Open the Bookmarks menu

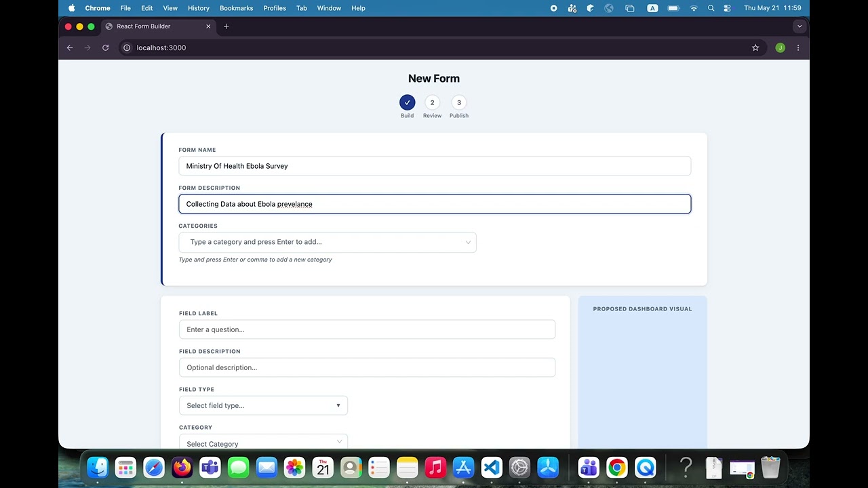236,8
